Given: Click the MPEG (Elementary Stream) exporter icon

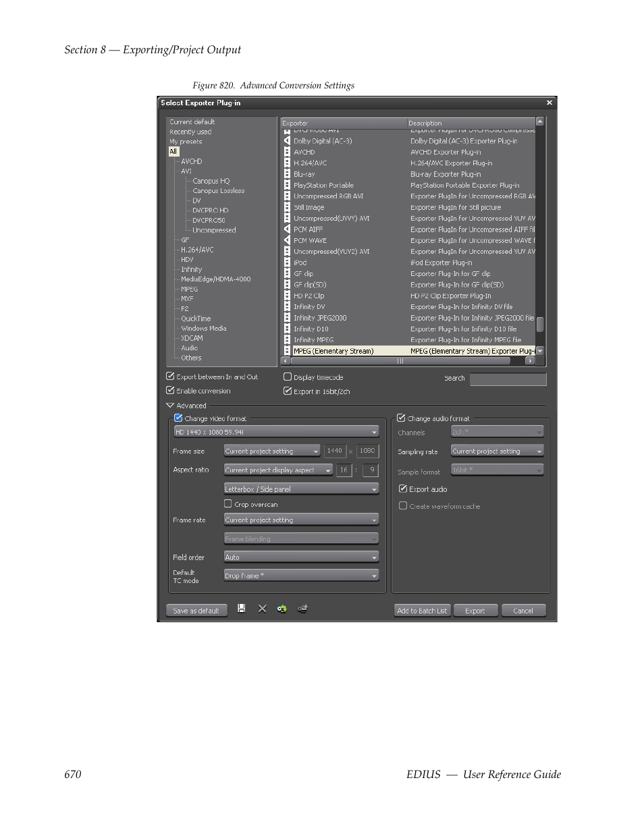Looking at the screenshot, I should 287,351.
